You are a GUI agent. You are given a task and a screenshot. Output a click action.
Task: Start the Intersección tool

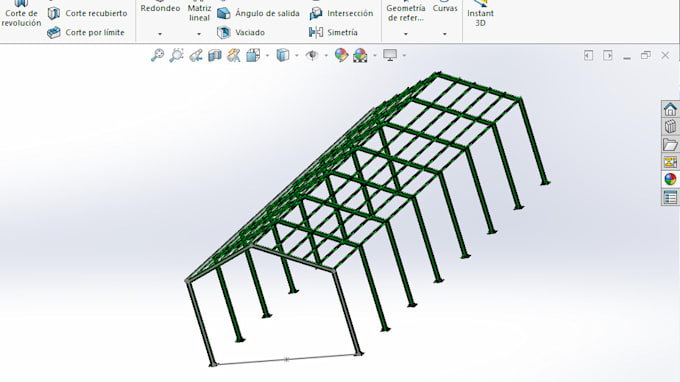click(x=341, y=13)
